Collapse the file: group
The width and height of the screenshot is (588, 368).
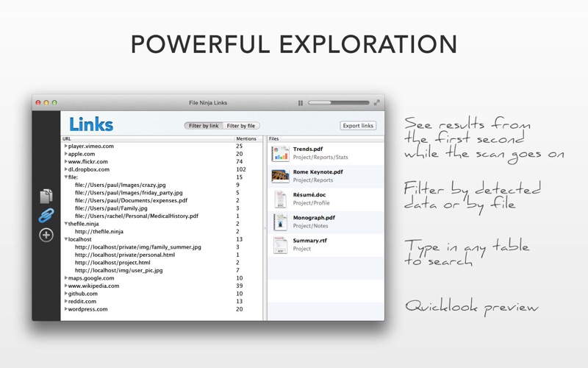pos(66,177)
